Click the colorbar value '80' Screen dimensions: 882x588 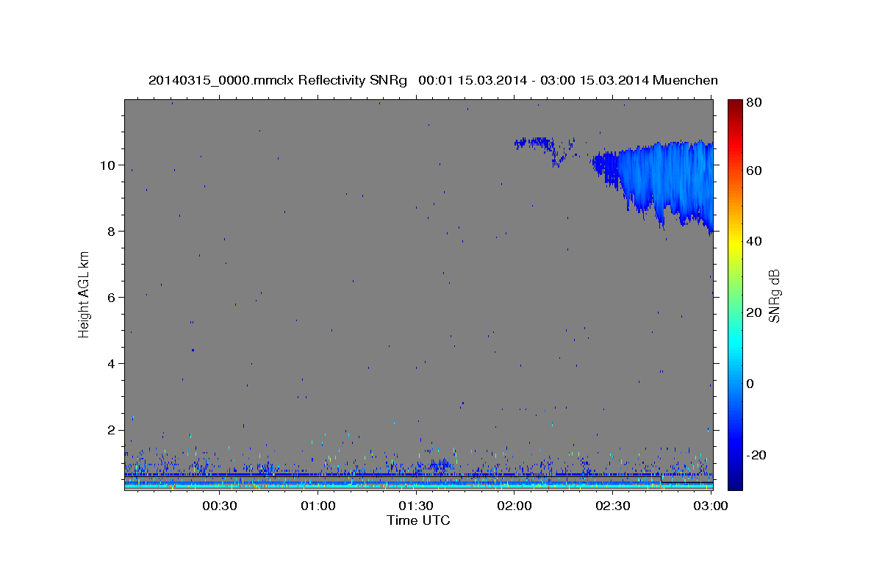[753, 102]
